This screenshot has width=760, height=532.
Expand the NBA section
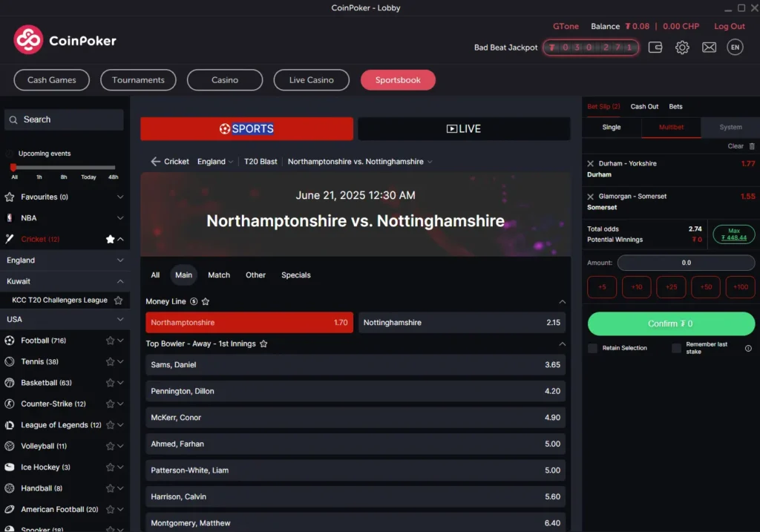click(x=120, y=218)
